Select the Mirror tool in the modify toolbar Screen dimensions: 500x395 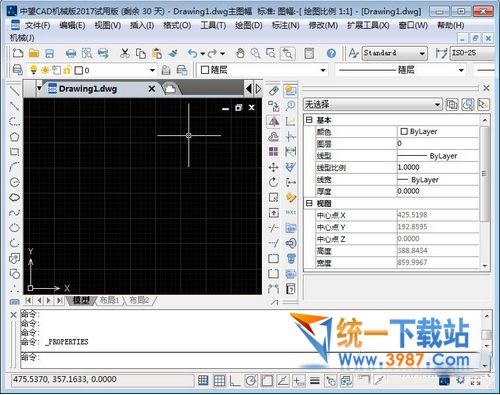274,121
